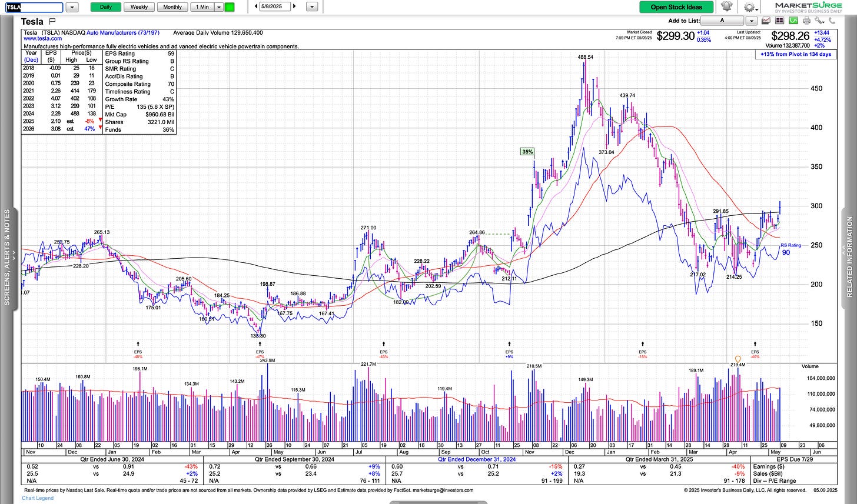Screen dimensions: 857x504
Task: Open the www.tesla.com link
Action: [x=43, y=38]
